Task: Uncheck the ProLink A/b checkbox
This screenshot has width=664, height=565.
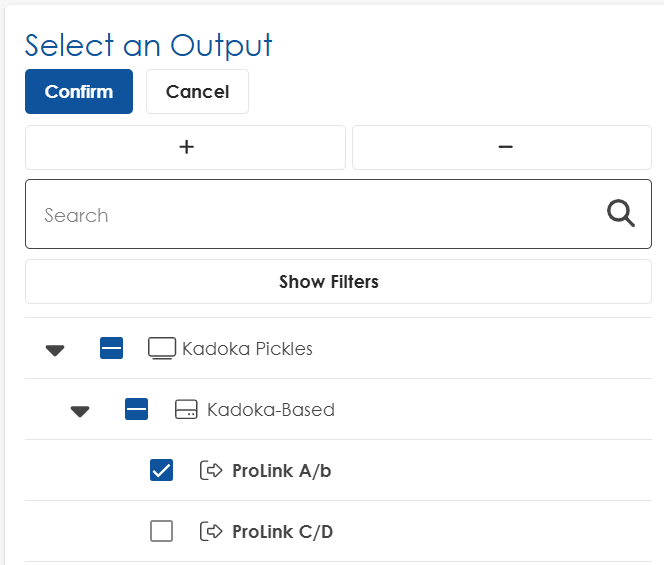Action: 161,470
